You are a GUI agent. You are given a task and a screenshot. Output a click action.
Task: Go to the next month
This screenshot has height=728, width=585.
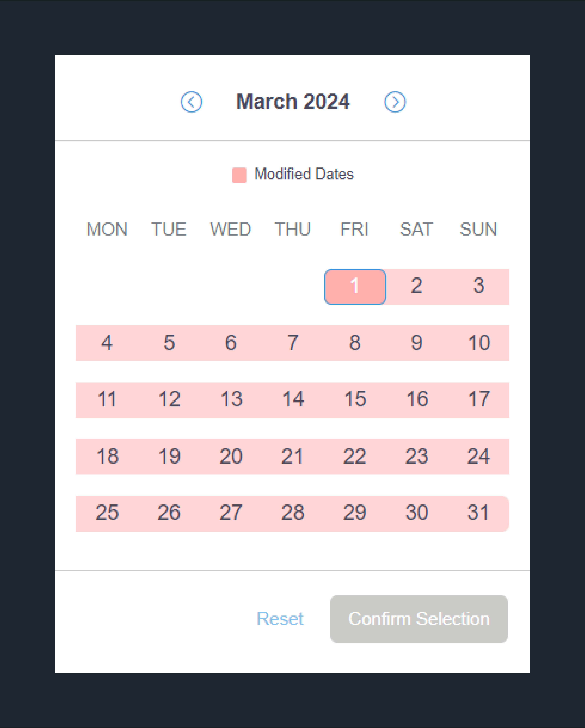395,102
